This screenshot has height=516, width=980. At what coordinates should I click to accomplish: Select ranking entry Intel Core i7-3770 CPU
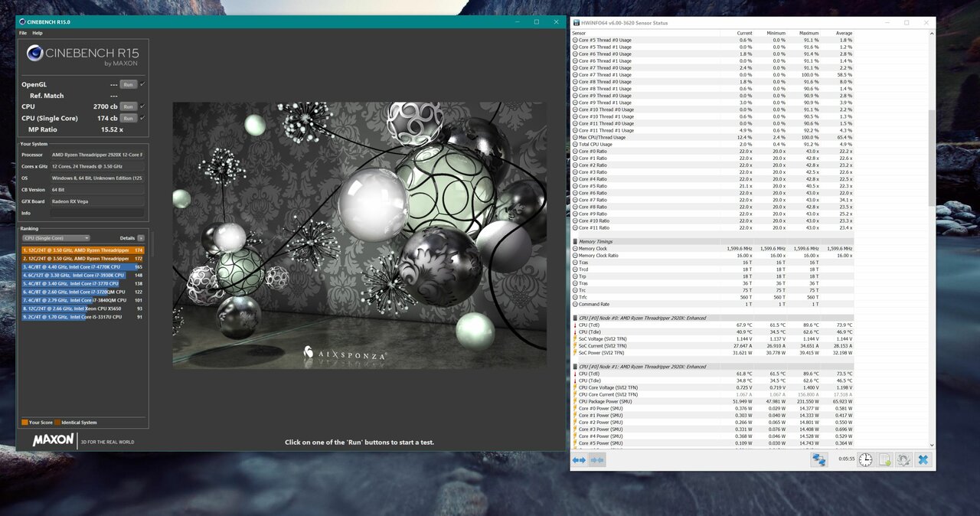click(83, 283)
